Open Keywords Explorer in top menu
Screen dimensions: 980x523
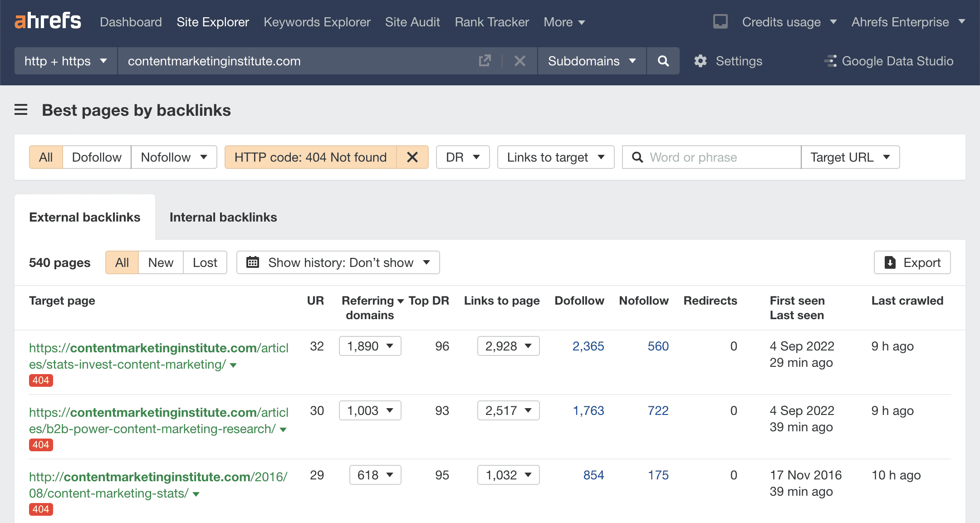(x=317, y=22)
